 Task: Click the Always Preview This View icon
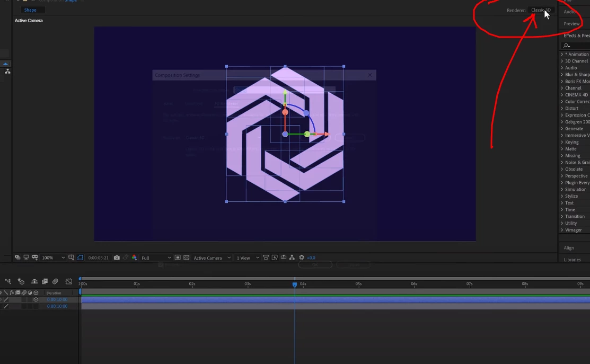(x=17, y=258)
